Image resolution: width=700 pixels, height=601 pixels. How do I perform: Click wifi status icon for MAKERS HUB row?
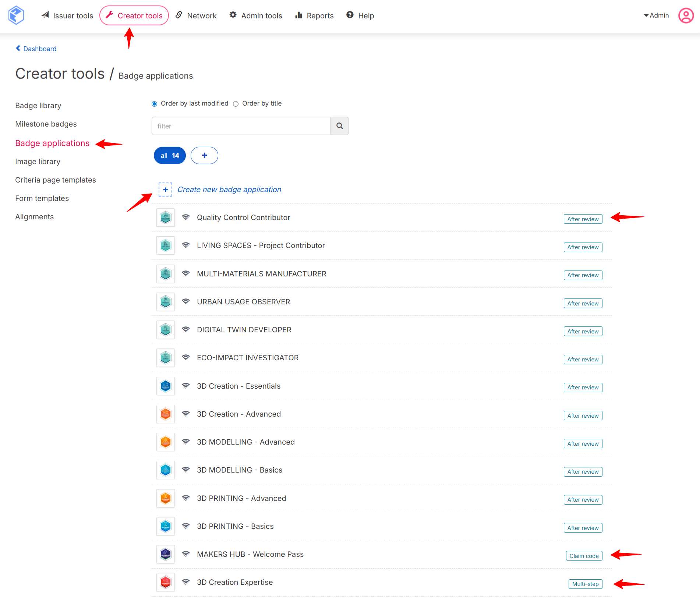click(186, 554)
